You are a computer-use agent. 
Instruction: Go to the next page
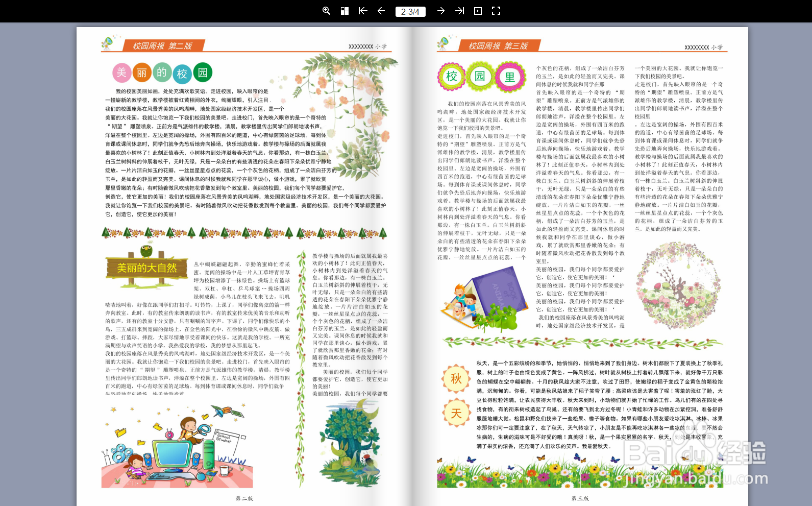[x=441, y=11]
